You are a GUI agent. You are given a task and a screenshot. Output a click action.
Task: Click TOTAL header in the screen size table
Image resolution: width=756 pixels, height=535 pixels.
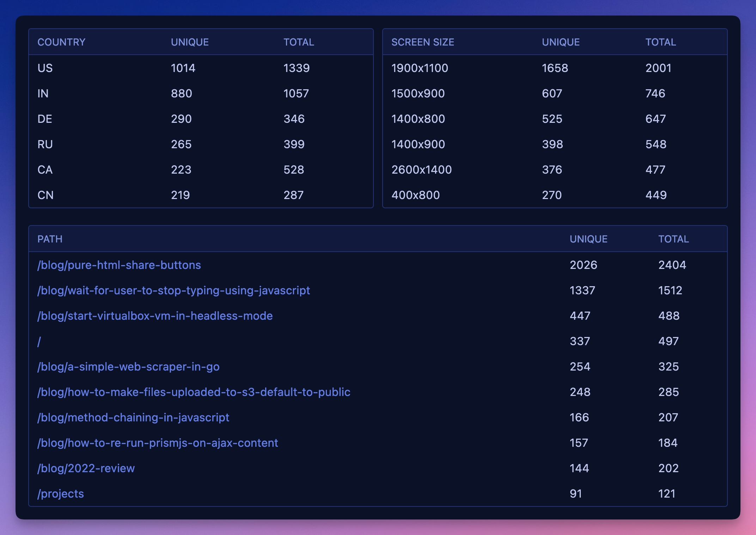coord(660,42)
